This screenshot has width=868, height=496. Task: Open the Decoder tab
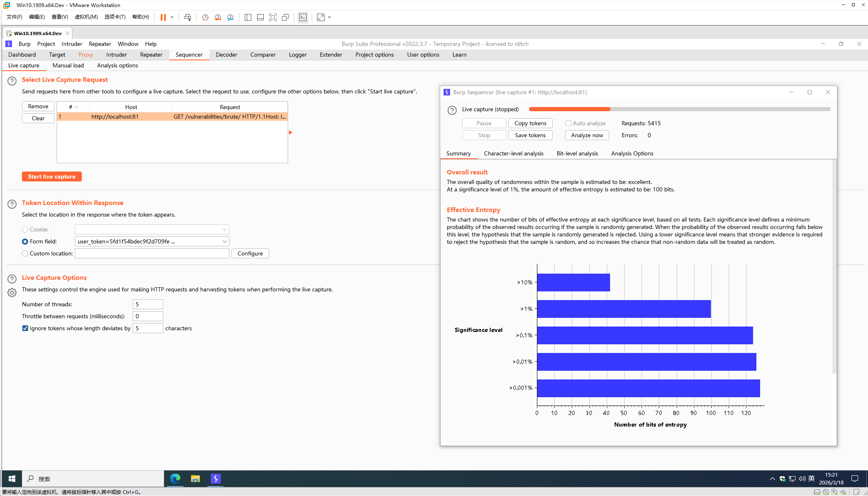pyautogui.click(x=227, y=55)
